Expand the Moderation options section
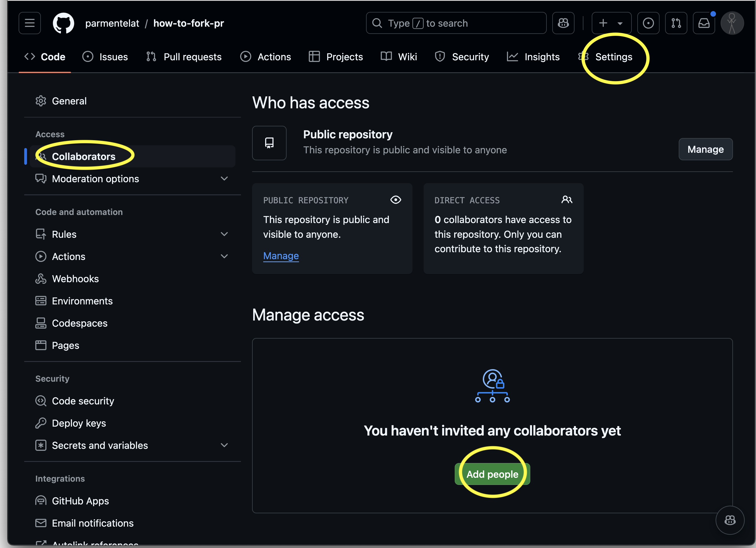This screenshot has width=756, height=548. click(x=224, y=179)
